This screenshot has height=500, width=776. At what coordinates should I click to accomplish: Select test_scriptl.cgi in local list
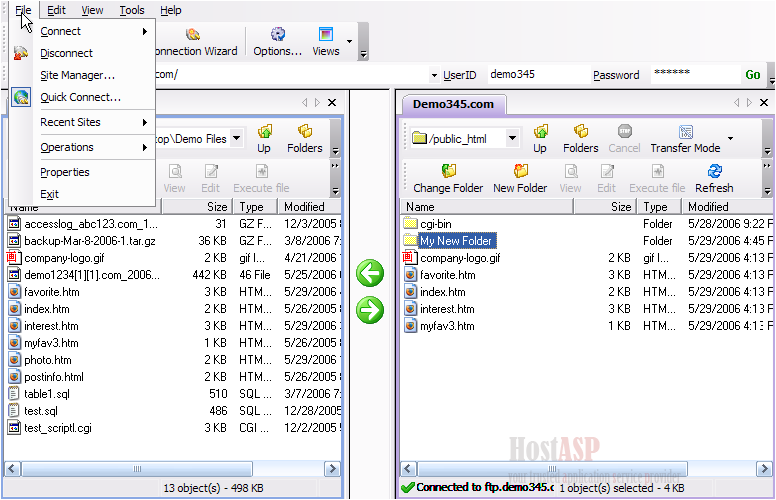click(58, 428)
